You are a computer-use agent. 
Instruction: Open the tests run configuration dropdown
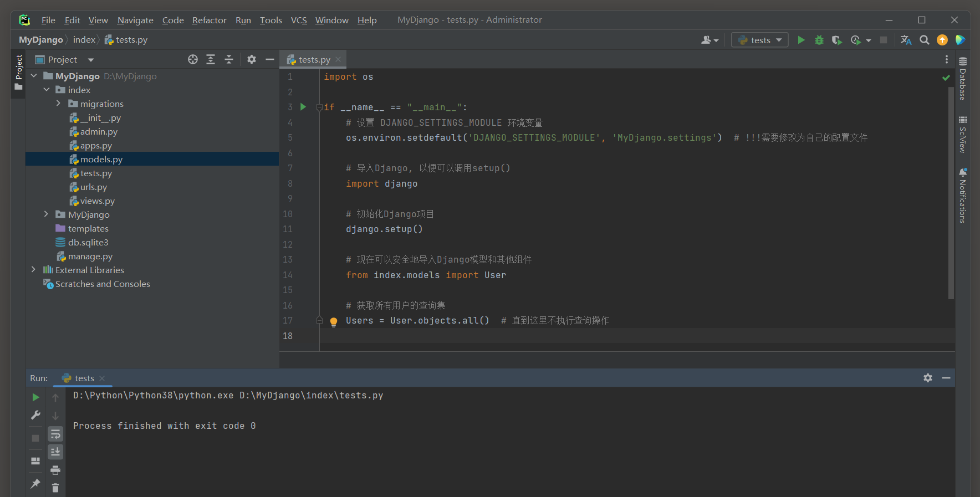tap(760, 40)
